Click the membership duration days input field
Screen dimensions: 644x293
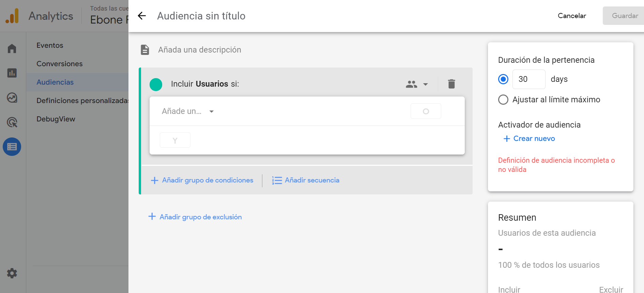pyautogui.click(x=528, y=79)
